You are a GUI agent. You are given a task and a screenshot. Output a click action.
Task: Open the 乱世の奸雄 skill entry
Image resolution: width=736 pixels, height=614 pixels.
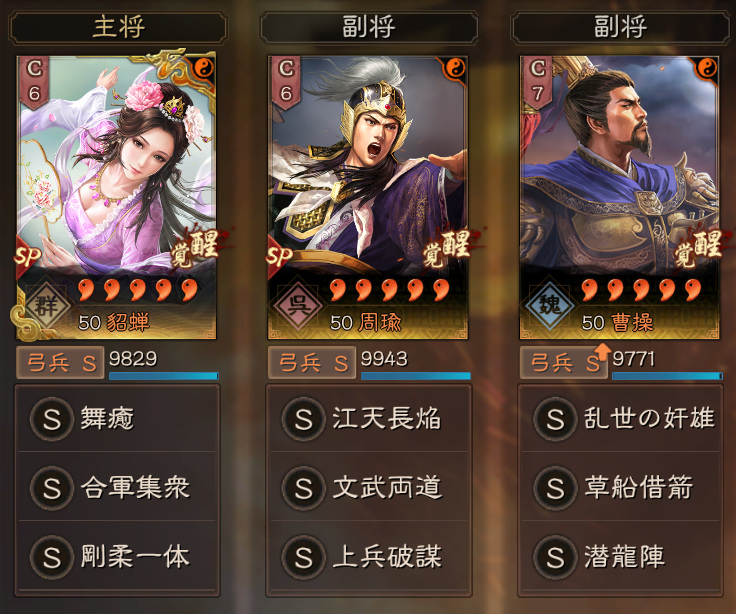pyautogui.click(x=621, y=418)
